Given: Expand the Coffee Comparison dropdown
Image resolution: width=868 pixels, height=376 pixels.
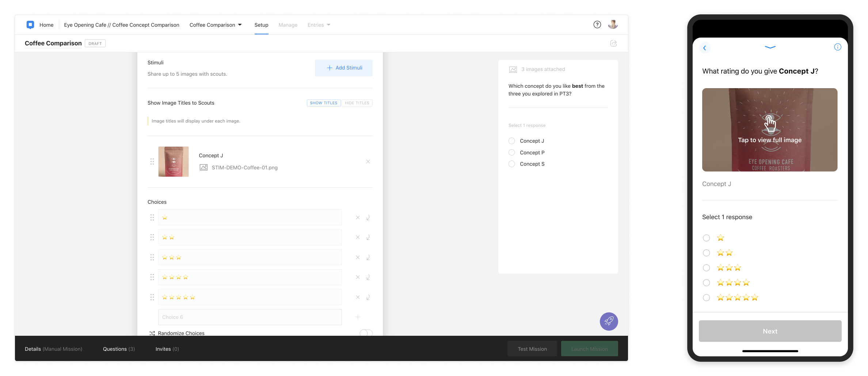Looking at the screenshot, I should coord(216,25).
